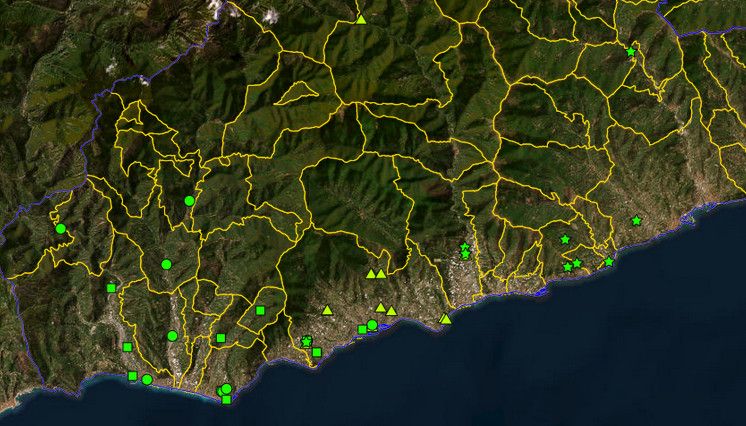This screenshot has height=426, width=746.
Task: Click green square left of southwest coastal circle
Action: 132,376
